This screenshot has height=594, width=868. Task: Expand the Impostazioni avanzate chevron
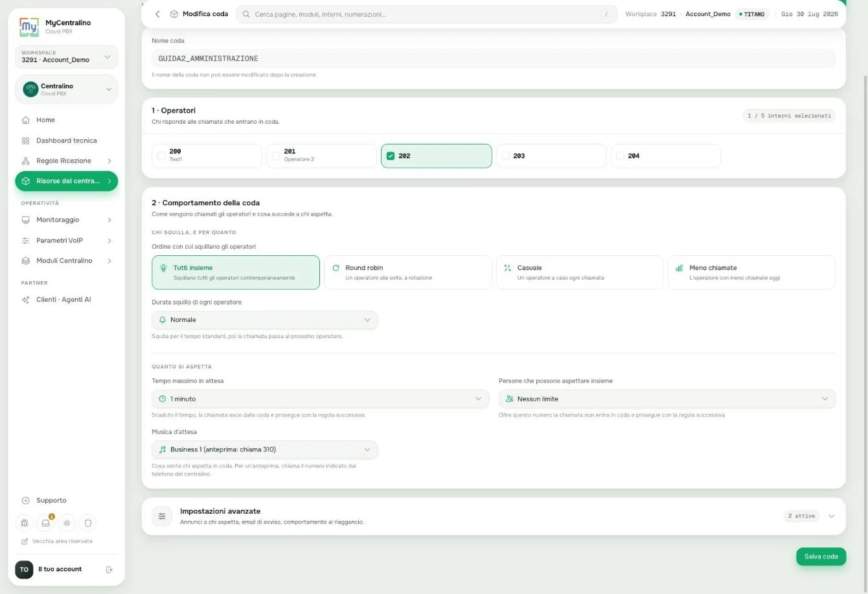point(832,516)
